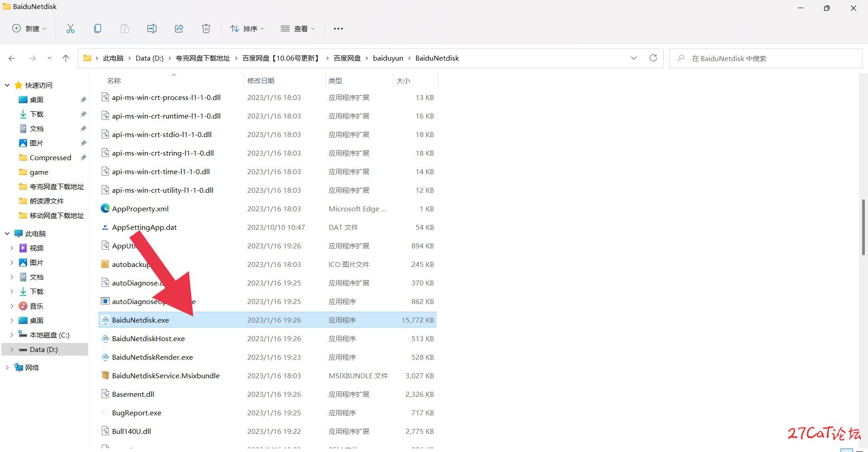868x452 pixels.
Task: Click the Back navigation arrow
Action: (12, 58)
